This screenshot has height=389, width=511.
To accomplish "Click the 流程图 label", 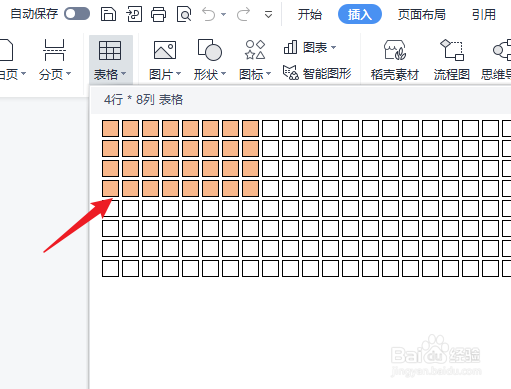I will (452, 74).
